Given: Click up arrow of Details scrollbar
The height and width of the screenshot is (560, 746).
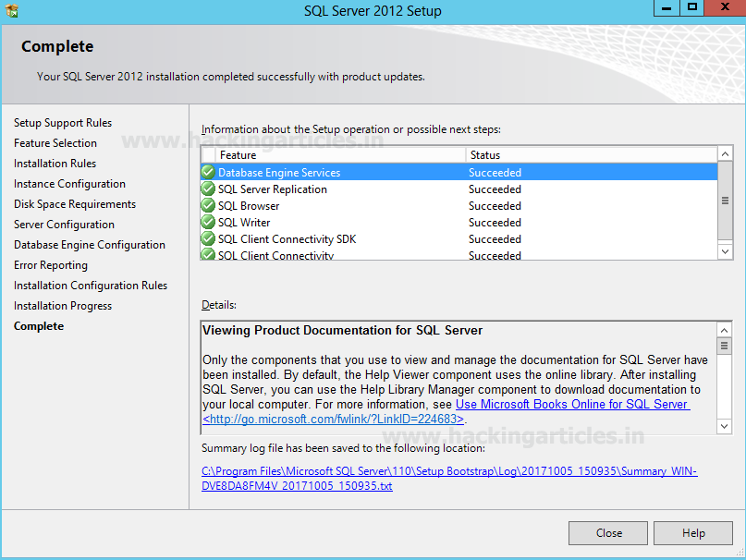Looking at the screenshot, I should coord(724,330).
